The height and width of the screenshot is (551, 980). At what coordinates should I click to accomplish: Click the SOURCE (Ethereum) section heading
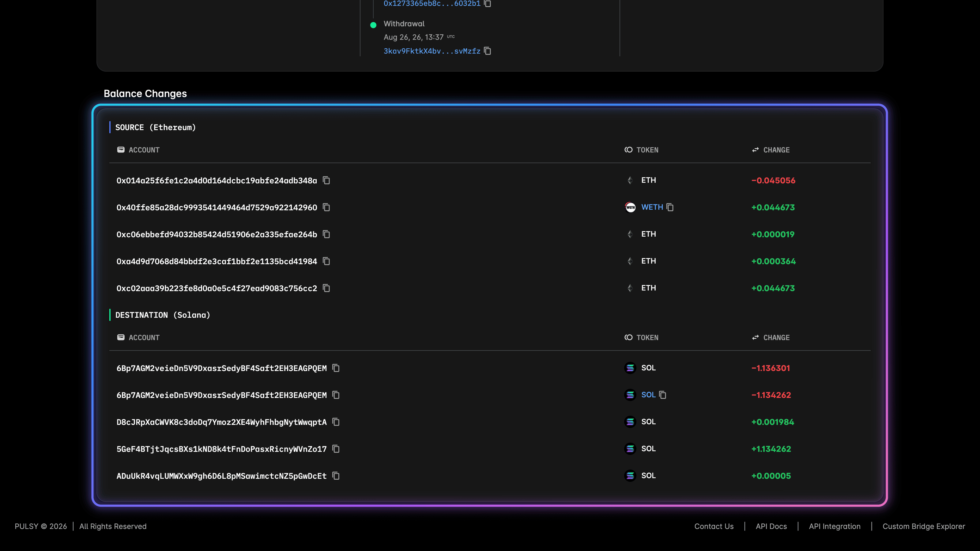coord(156,127)
